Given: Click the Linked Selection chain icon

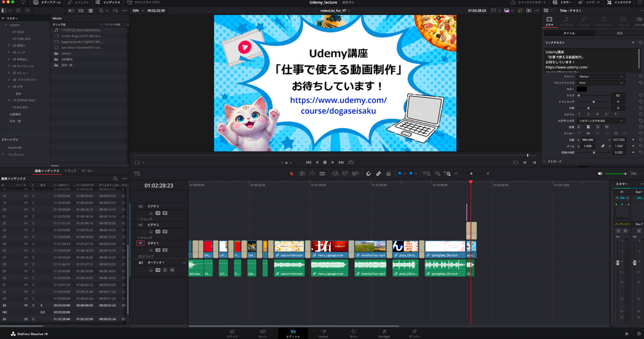Looking at the screenshot, I should point(379,173).
